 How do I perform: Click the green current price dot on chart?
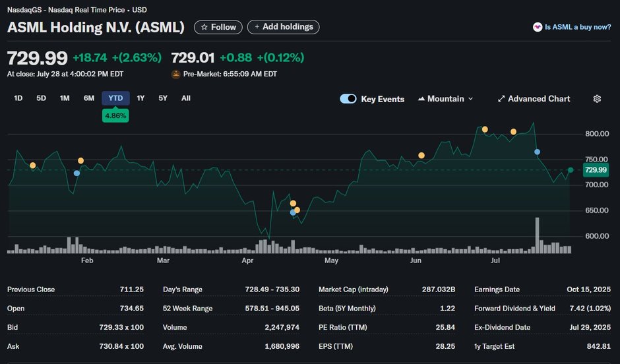pos(570,170)
